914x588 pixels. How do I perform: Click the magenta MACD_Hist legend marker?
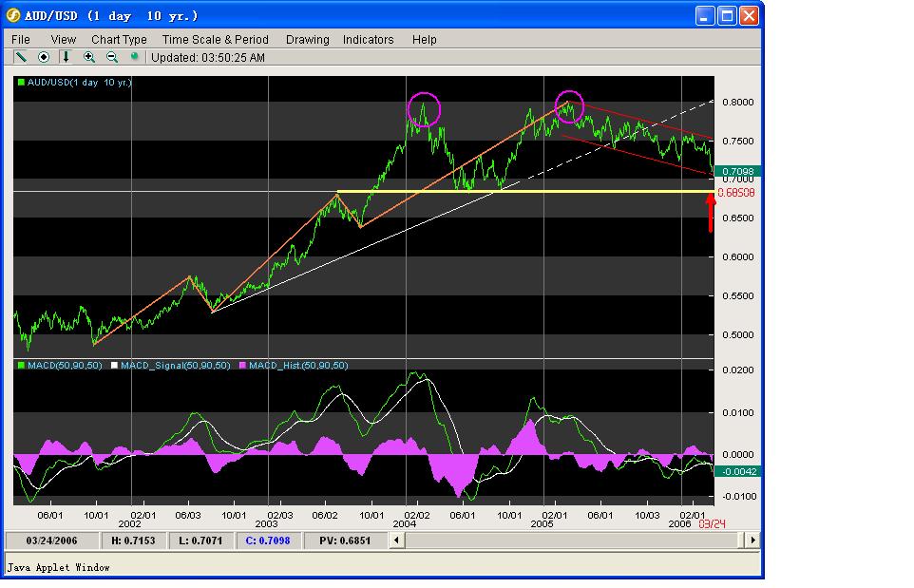(242, 366)
